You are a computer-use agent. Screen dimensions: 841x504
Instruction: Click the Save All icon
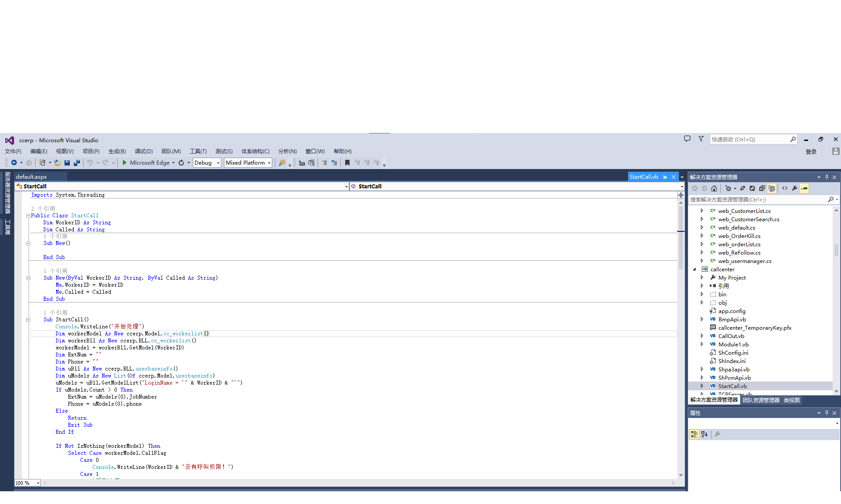[77, 162]
